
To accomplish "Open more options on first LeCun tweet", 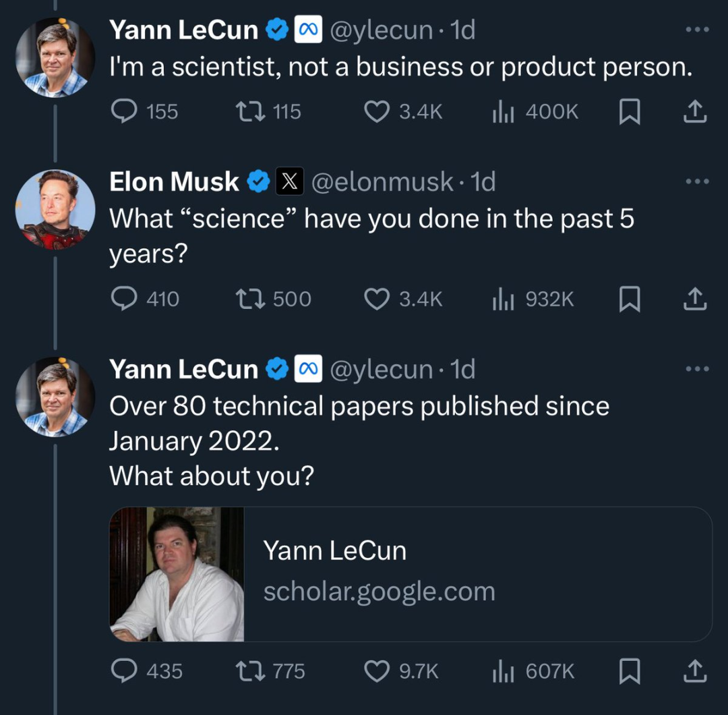I will 698,30.
